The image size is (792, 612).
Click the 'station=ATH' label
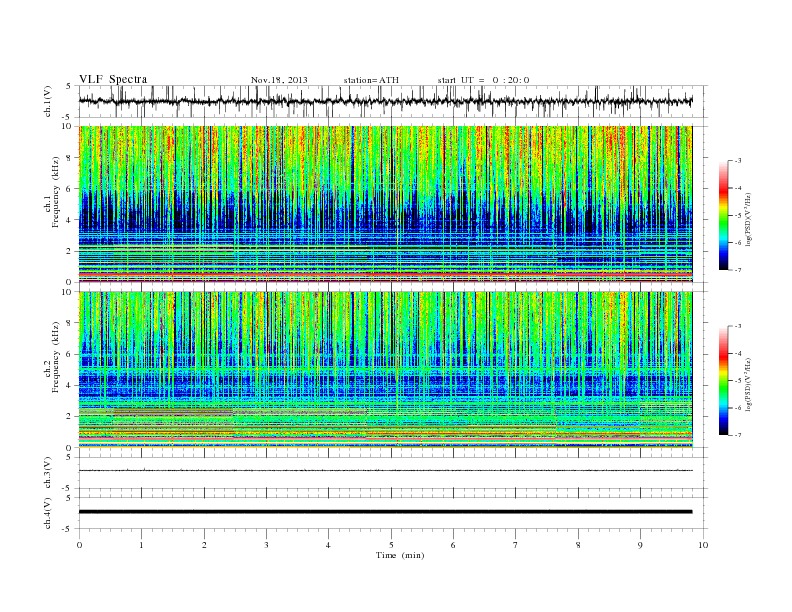click(x=371, y=80)
